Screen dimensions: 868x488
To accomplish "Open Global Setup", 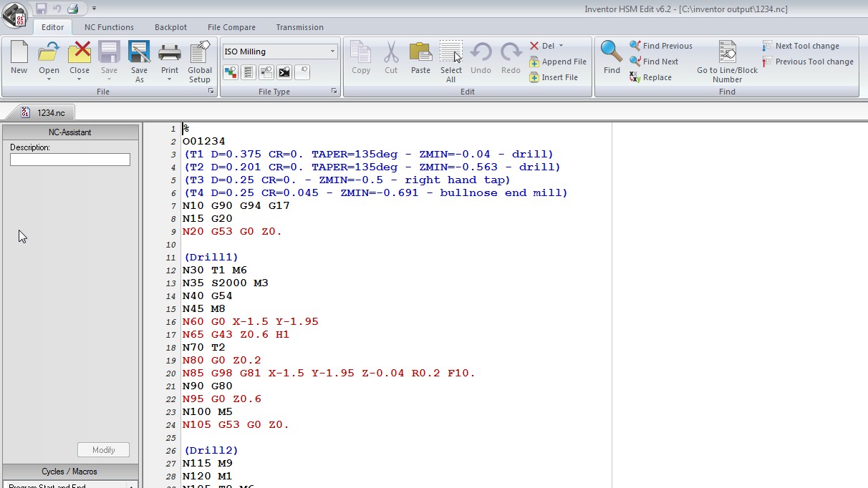I will [200, 53].
